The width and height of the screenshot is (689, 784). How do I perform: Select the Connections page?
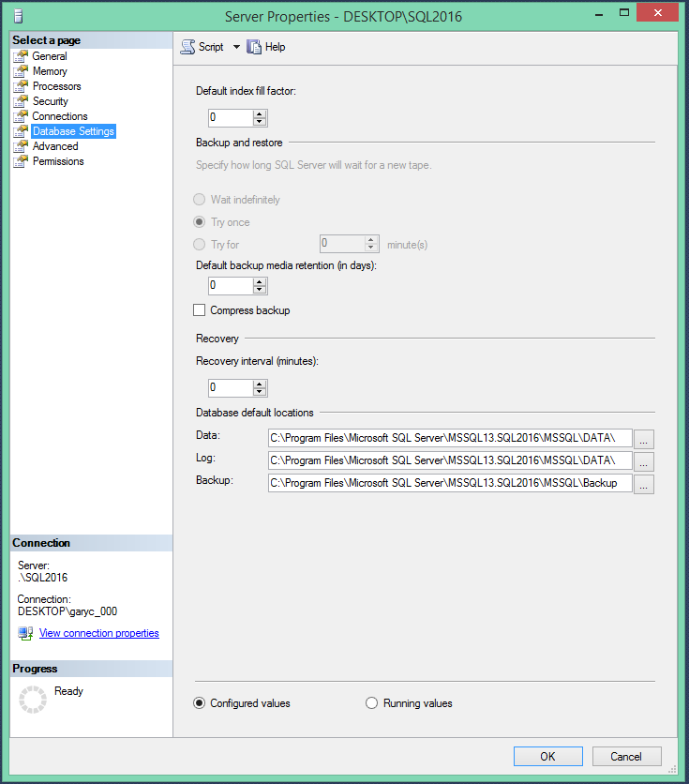tap(60, 116)
